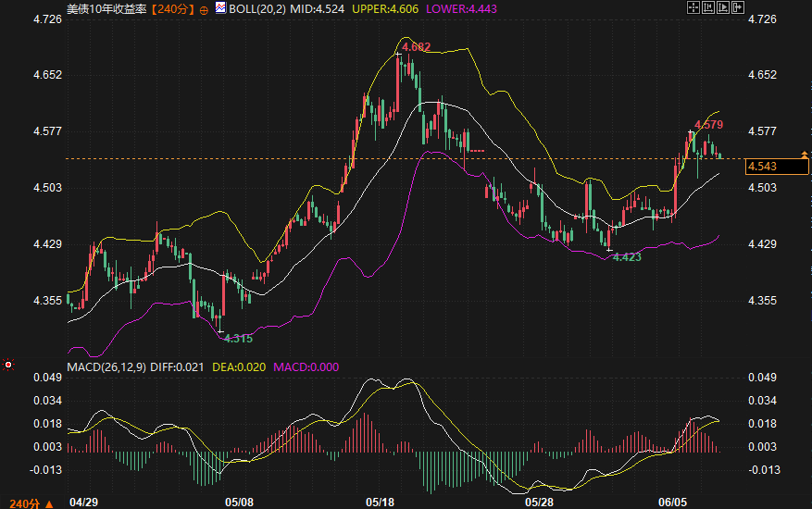Click the UPPER:4.606 value
The height and width of the screenshot is (509, 812).
385,9
